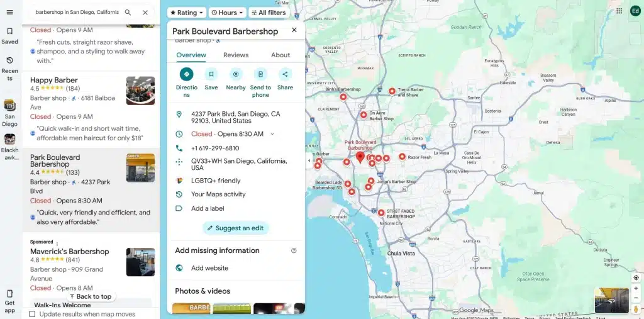Open Maverick's Barbershop sponsored listing
Image resolution: width=644 pixels, height=319 pixels.
69,251
